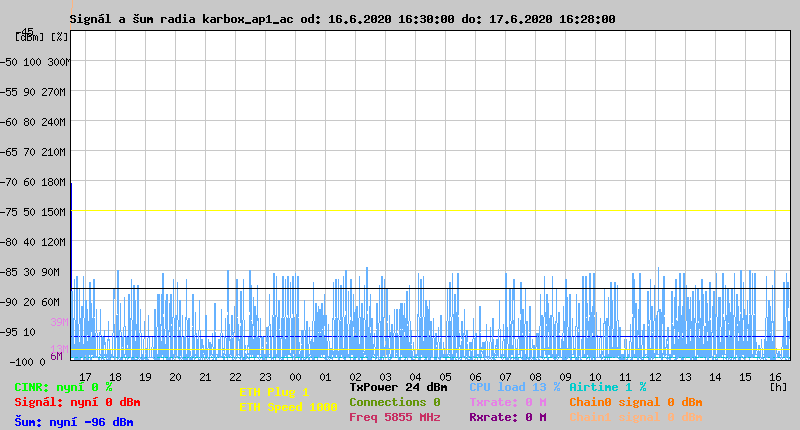Select the TxPower 24 dBm label
The height and width of the screenshot is (430, 800).
(x=398, y=387)
